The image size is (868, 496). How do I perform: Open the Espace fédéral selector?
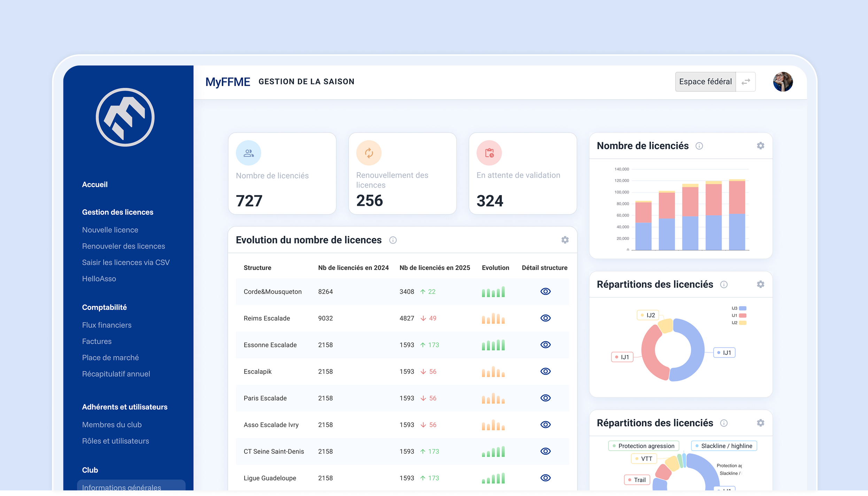tap(705, 82)
